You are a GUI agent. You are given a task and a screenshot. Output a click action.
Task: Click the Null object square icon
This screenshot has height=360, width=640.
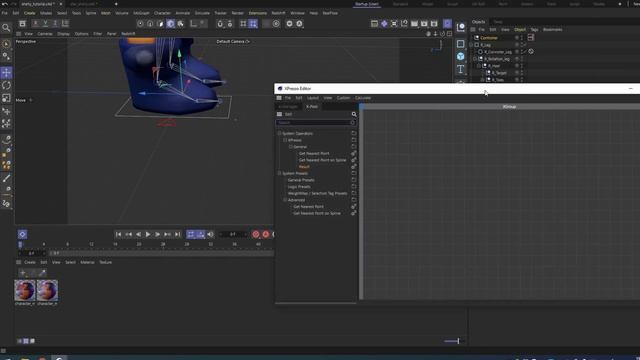tap(460, 44)
